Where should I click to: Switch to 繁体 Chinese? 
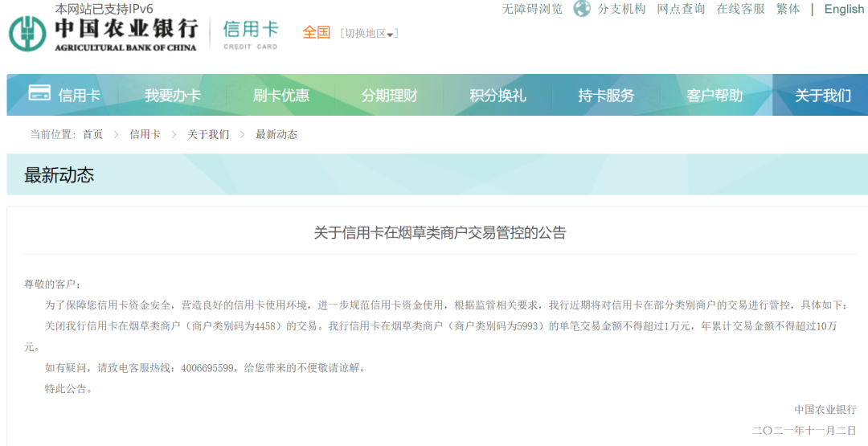pos(788,9)
